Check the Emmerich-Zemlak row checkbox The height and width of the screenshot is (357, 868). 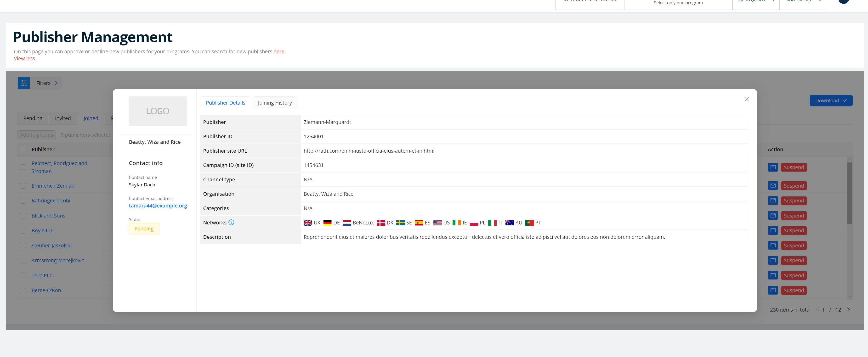[23, 186]
